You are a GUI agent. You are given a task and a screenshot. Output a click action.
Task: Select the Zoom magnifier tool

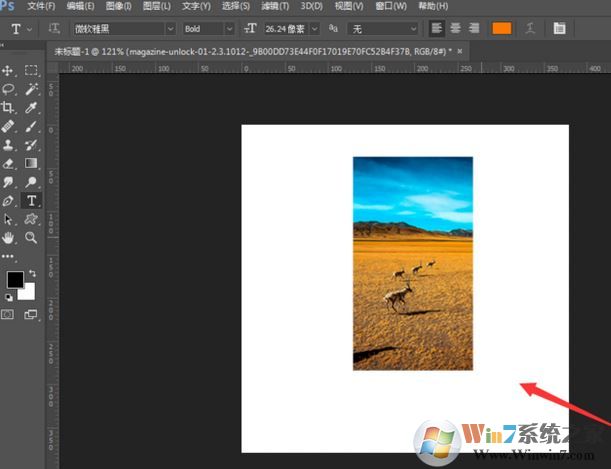click(x=31, y=238)
